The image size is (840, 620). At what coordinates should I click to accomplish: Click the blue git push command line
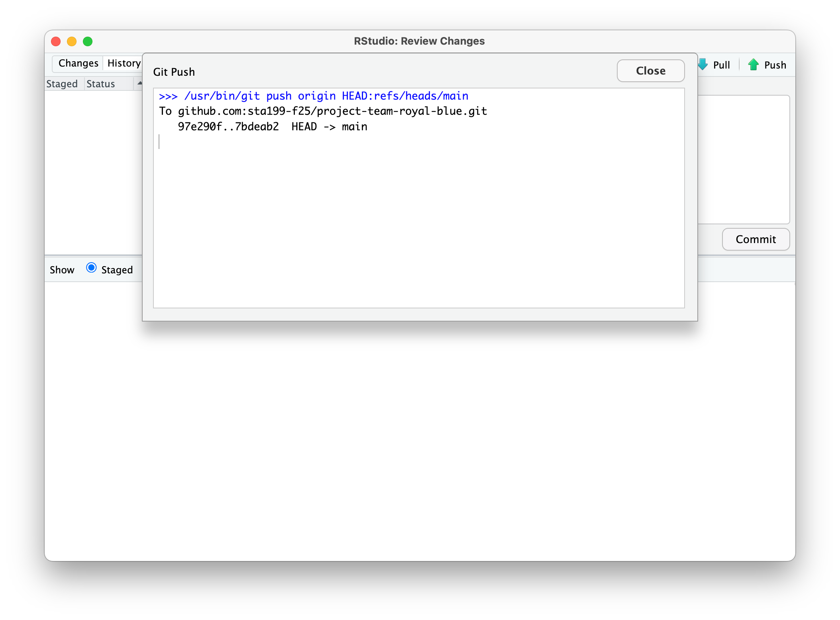(313, 96)
